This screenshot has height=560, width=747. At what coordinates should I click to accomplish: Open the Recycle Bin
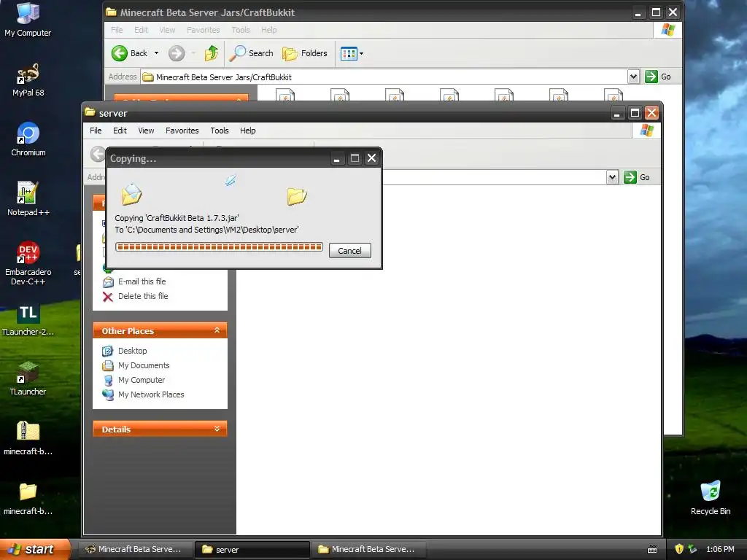point(711,498)
